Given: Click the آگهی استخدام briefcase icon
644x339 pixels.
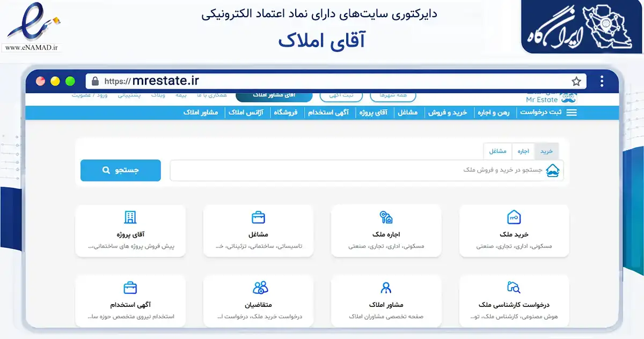Looking at the screenshot, I should [130, 288].
